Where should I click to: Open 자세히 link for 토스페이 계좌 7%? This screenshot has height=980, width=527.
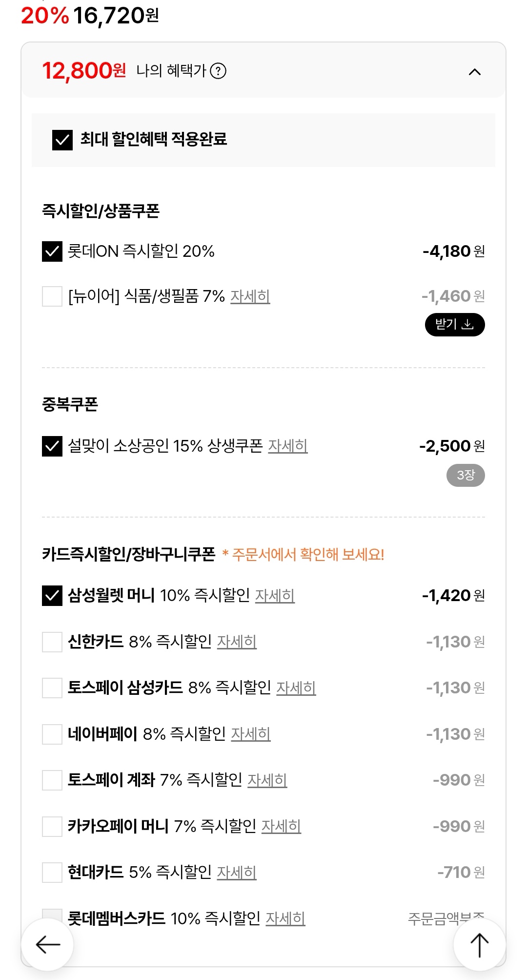click(x=267, y=780)
